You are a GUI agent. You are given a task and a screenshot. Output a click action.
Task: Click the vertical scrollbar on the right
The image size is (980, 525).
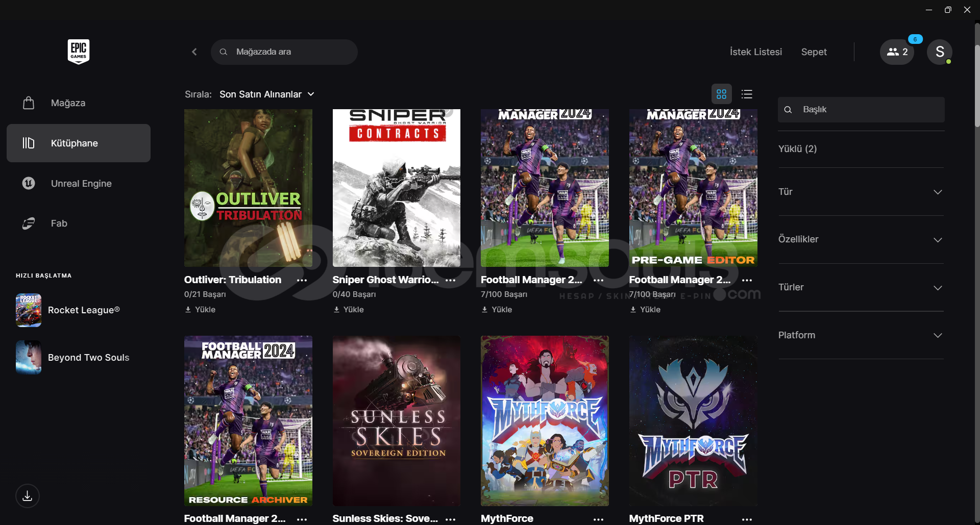click(x=977, y=86)
